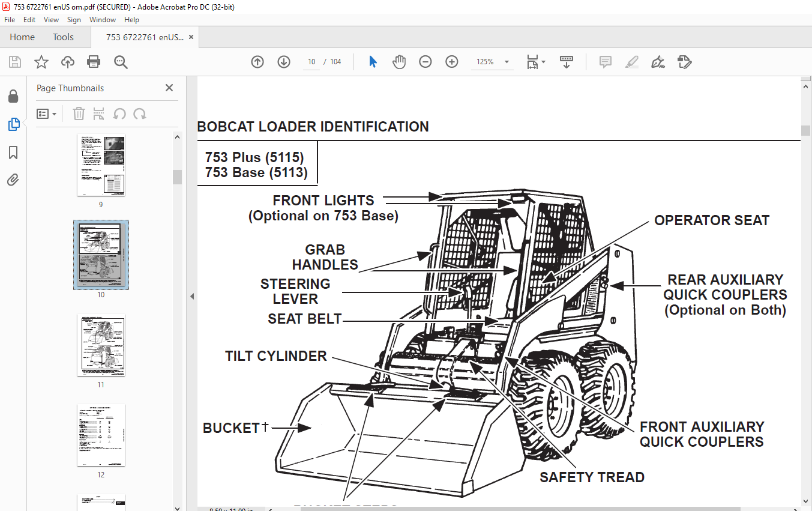This screenshot has height=511, width=812.
Task: Click the STEERING LEVER label
Action: pos(295,291)
